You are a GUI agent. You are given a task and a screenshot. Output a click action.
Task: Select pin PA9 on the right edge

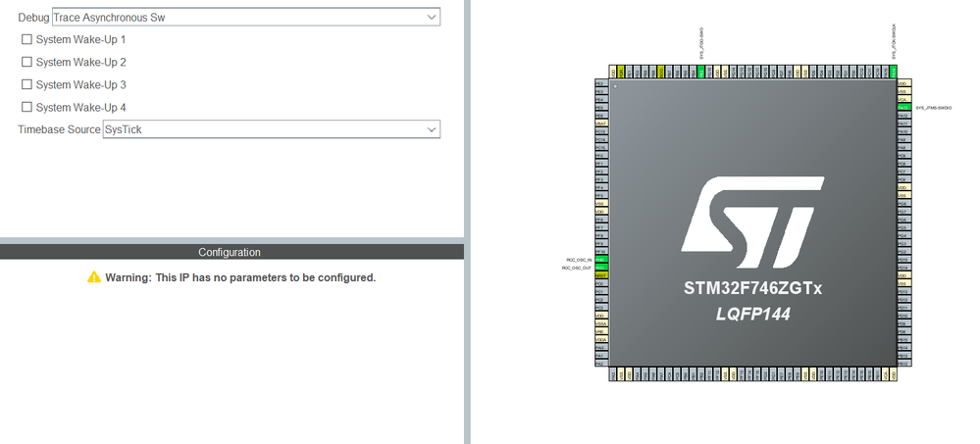903,139
